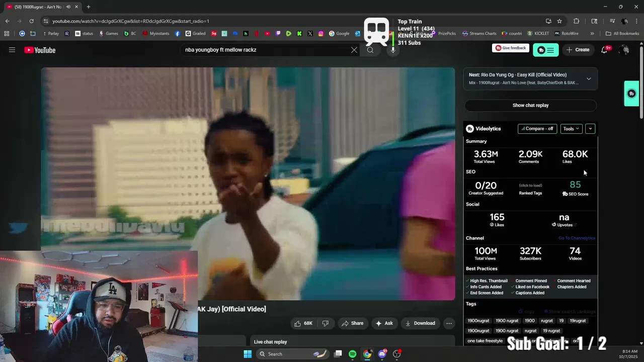
Task: Open the Twitch bookmark icon
Action: coord(278,34)
